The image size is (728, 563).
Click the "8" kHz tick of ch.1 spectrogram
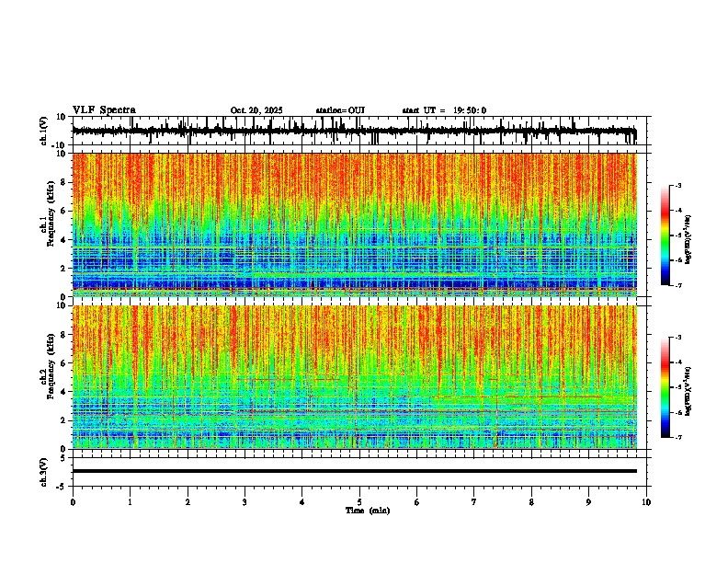(64, 182)
